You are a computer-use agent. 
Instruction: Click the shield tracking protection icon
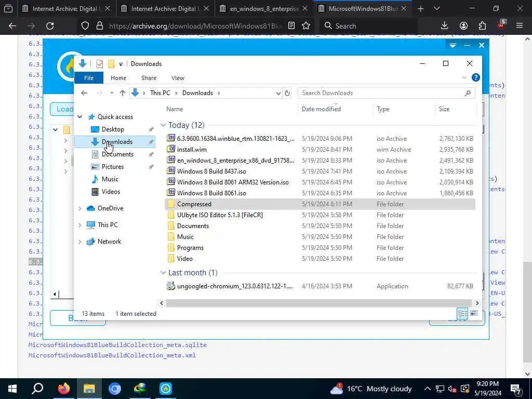click(x=85, y=26)
